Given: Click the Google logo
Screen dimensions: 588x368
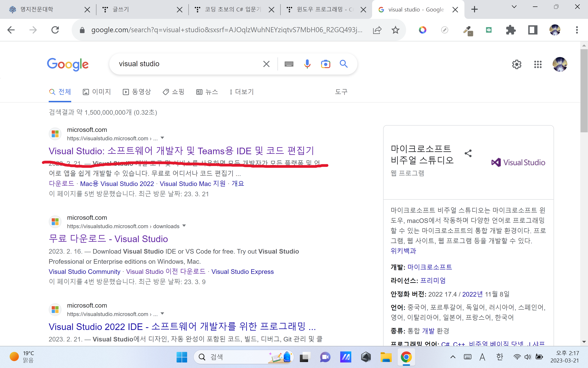Looking at the screenshot, I should [x=68, y=64].
